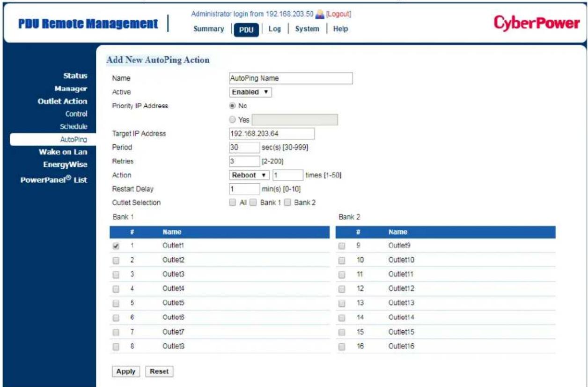Open Wake on Lan in the sidebar

tap(63, 152)
